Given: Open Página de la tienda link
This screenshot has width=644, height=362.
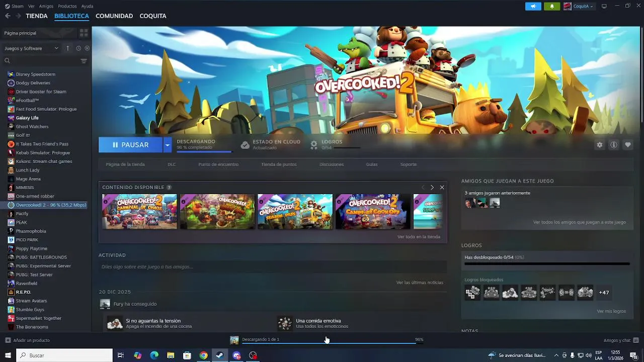Looking at the screenshot, I should point(125,164).
